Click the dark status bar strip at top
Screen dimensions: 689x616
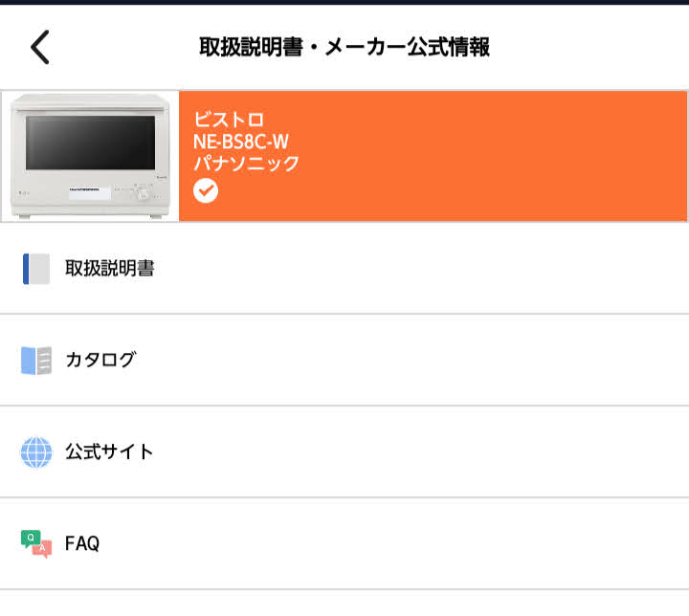tap(344, 3)
